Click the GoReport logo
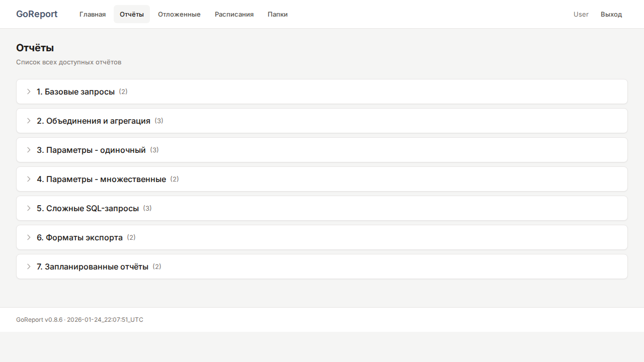This screenshot has width=644, height=362. [x=37, y=14]
